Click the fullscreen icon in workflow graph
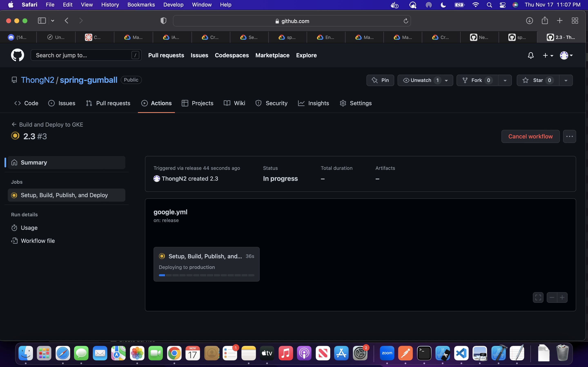Image resolution: width=588 pixels, height=367 pixels. 538,297
